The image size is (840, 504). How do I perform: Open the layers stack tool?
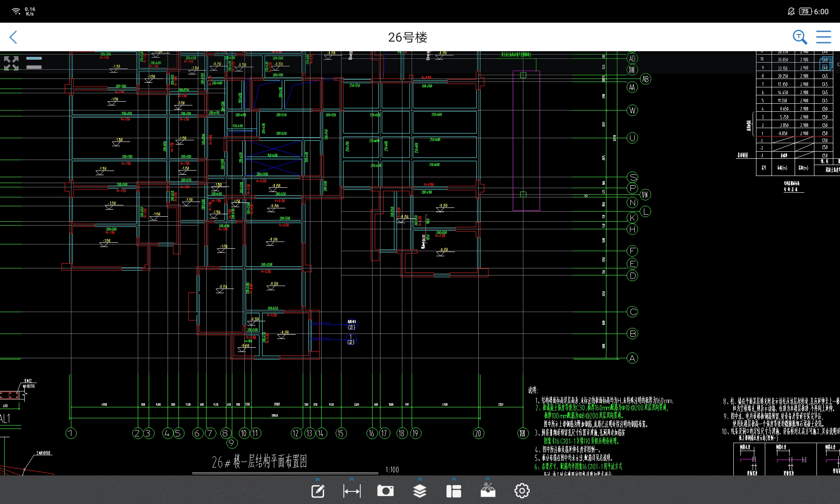point(420,491)
